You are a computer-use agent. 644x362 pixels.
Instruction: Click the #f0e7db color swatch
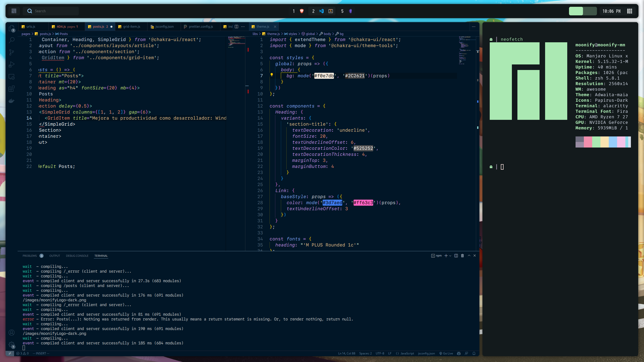coord(324,76)
